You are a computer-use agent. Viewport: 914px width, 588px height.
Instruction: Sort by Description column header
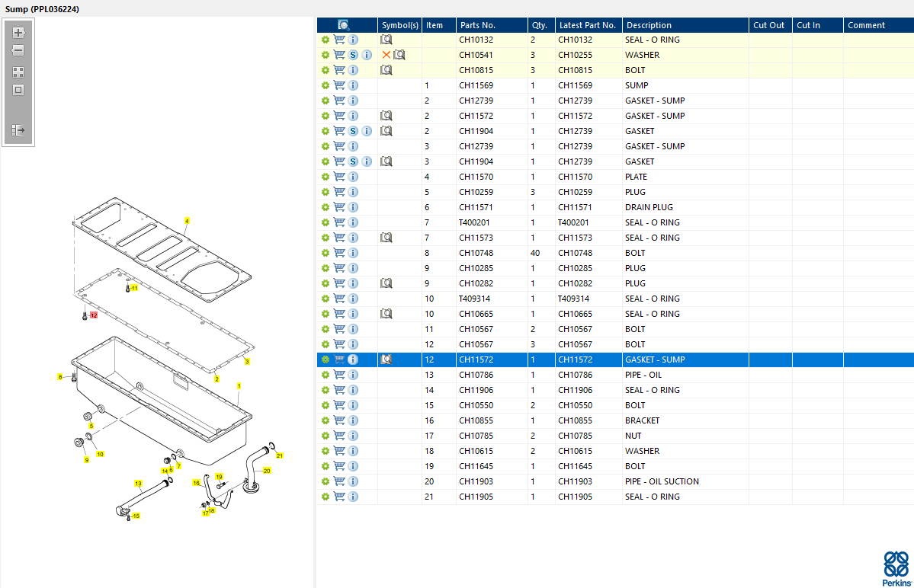[x=649, y=25]
